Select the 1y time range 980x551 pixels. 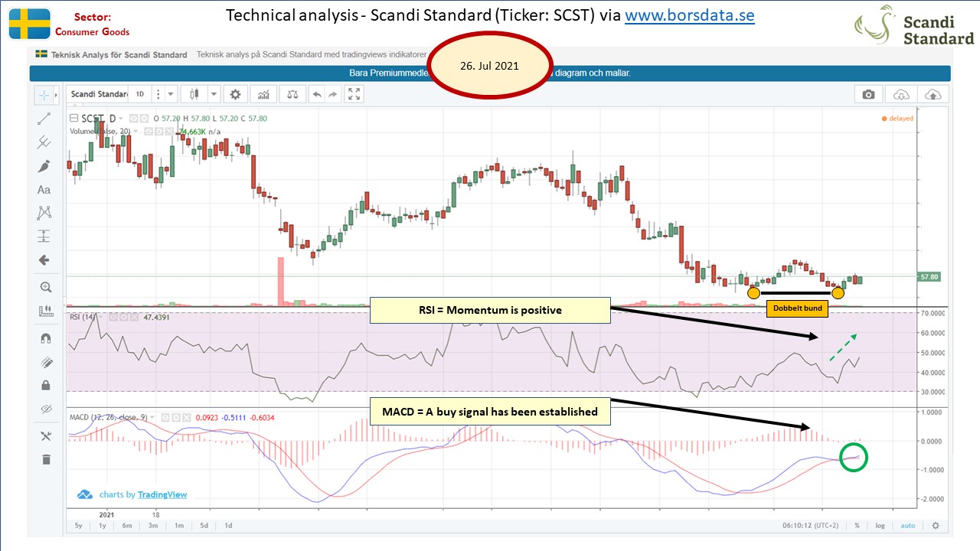click(103, 526)
